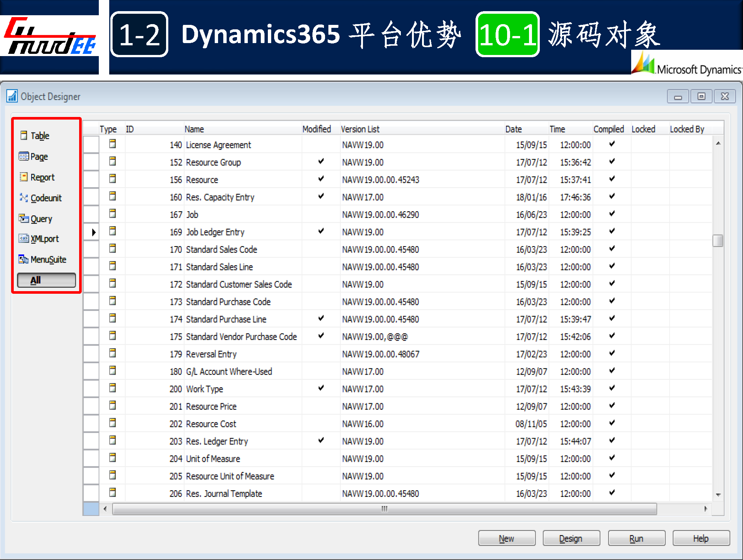Viewport: 743px width, 560px height.
Task: Click the Table object type icon
Action: click(x=24, y=136)
